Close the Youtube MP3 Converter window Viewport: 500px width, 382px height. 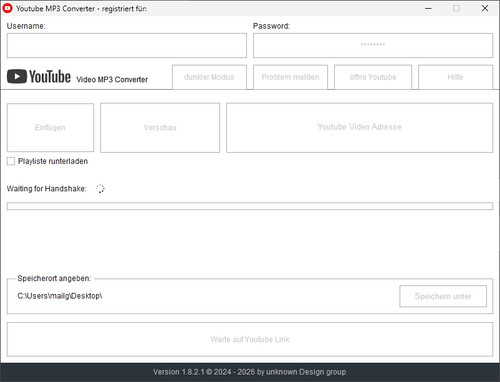(x=485, y=8)
